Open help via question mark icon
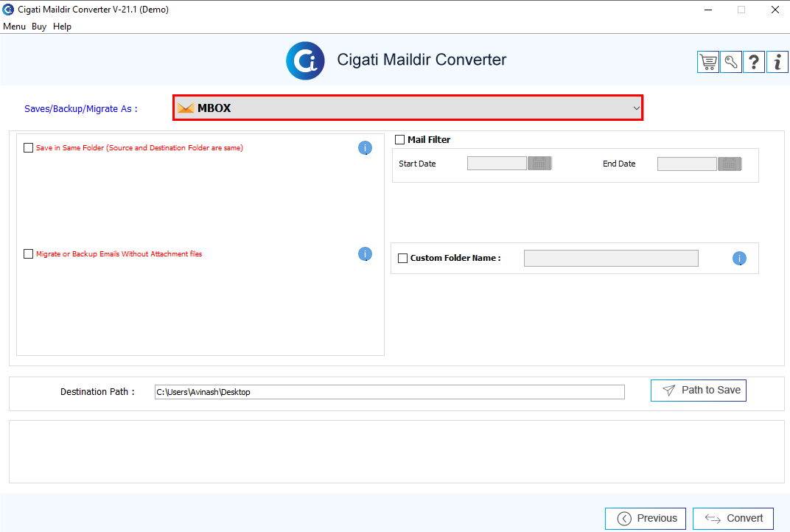Screen dimensions: 790x532 tap(754, 63)
